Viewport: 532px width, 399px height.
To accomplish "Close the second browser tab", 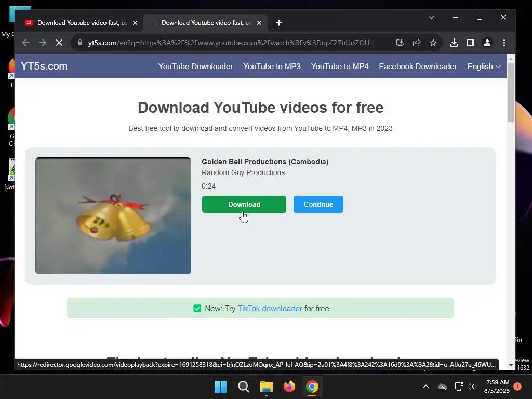I will pyautogui.click(x=259, y=23).
